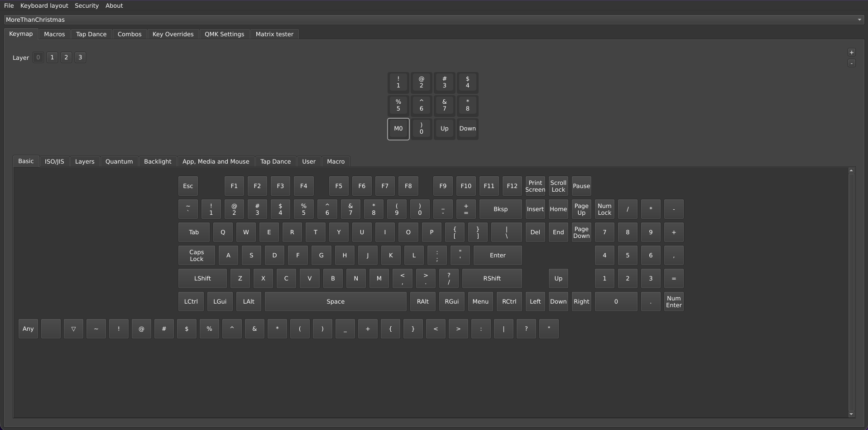The width and height of the screenshot is (868, 430).
Task: Choose the blank empty keycode button
Action: pos(51,329)
